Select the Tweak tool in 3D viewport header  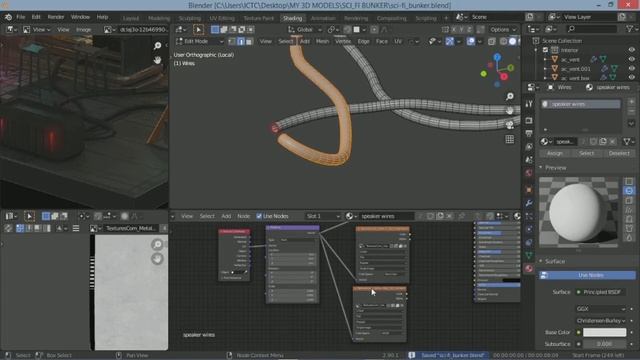[x=198, y=29]
